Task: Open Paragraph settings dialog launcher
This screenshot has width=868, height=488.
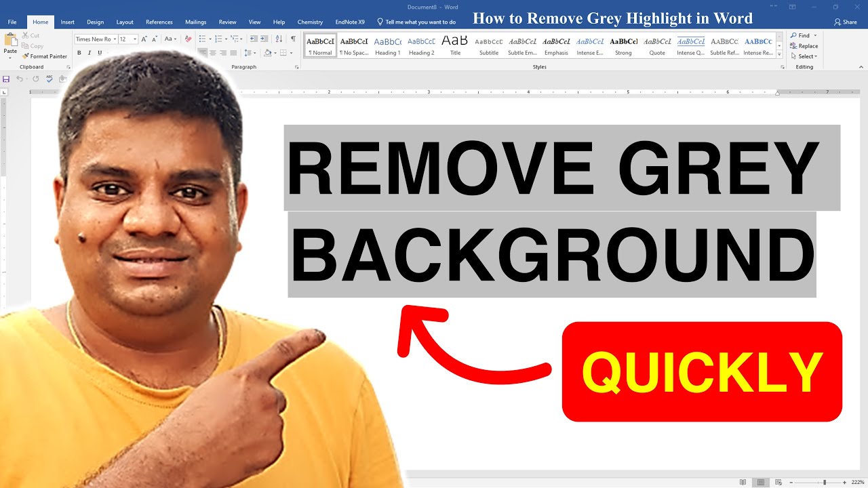Action: coord(297,67)
